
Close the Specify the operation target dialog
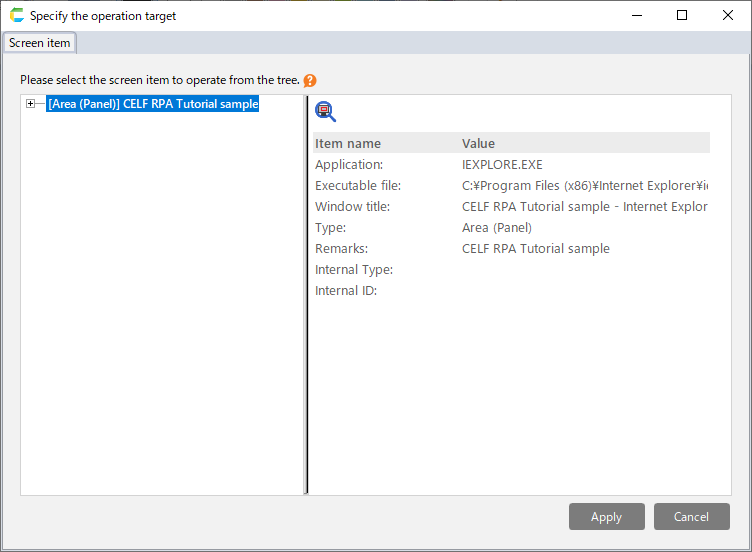click(727, 16)
